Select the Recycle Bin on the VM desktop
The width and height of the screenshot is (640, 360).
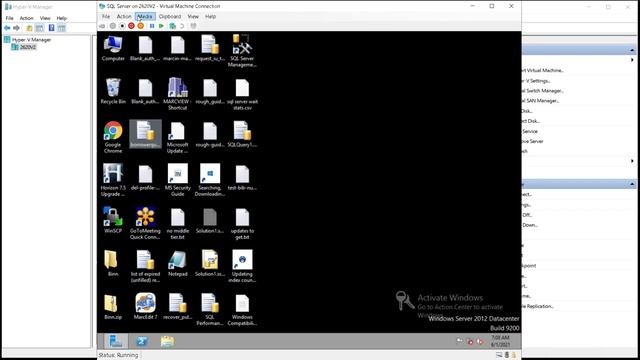113,91
